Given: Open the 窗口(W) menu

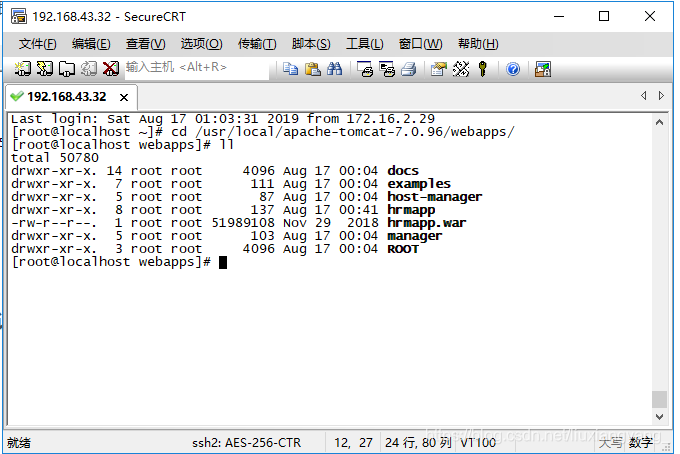Looking at the screenshot, I should (421, 44).
